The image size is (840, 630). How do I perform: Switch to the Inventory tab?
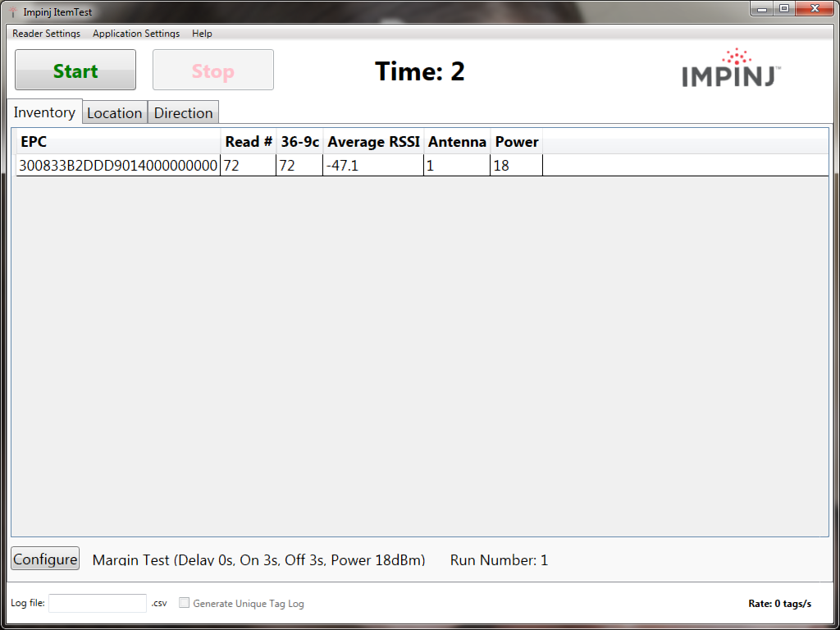44,112
